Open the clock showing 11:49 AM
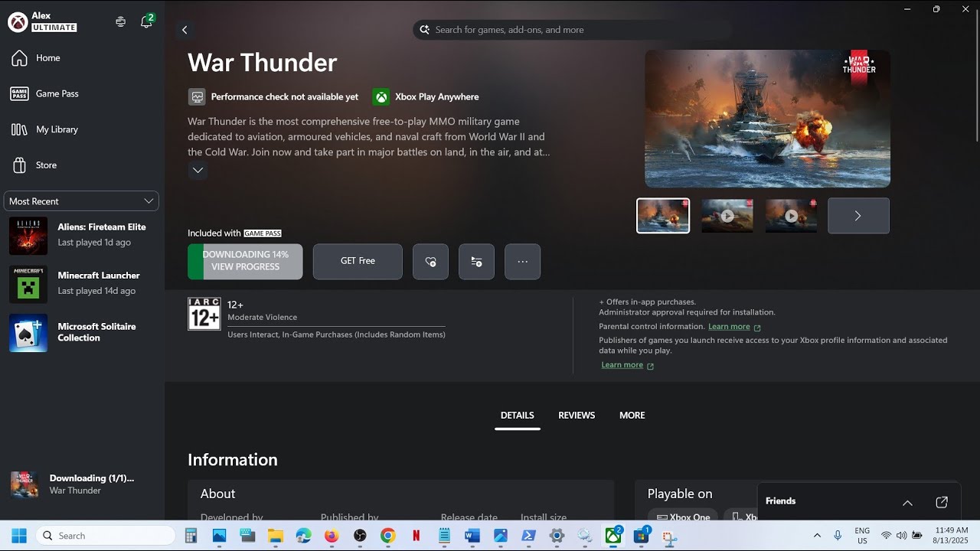The height and width of the screenshot is (551, 980). [952, 536]
